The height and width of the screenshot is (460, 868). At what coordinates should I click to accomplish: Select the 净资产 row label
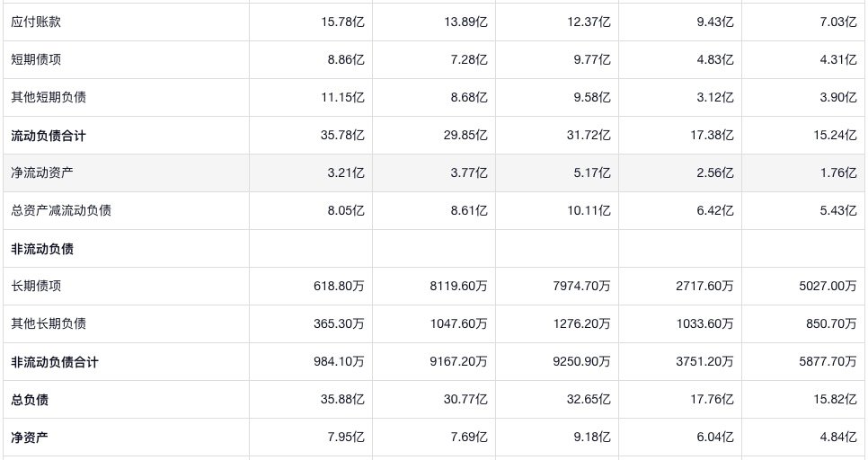point(30,438)
